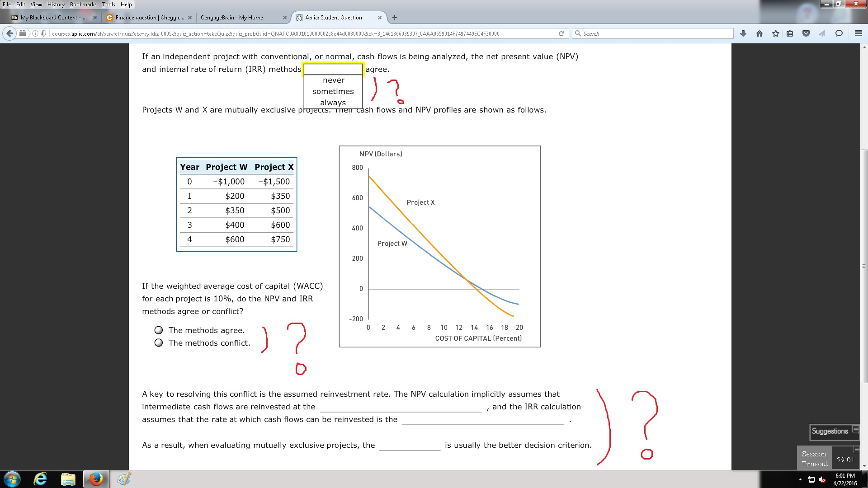Select 'The methods conflict.' radio button
Image resolution: width=868 pixels, height=488 pixels.
[158, 343]
